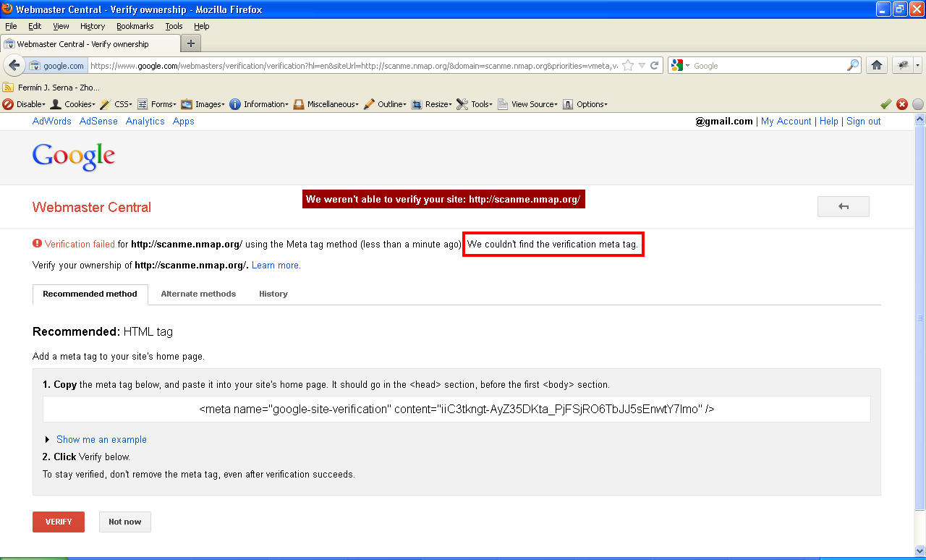Open the View menu
926x560 pixels.
pos(61,26)
